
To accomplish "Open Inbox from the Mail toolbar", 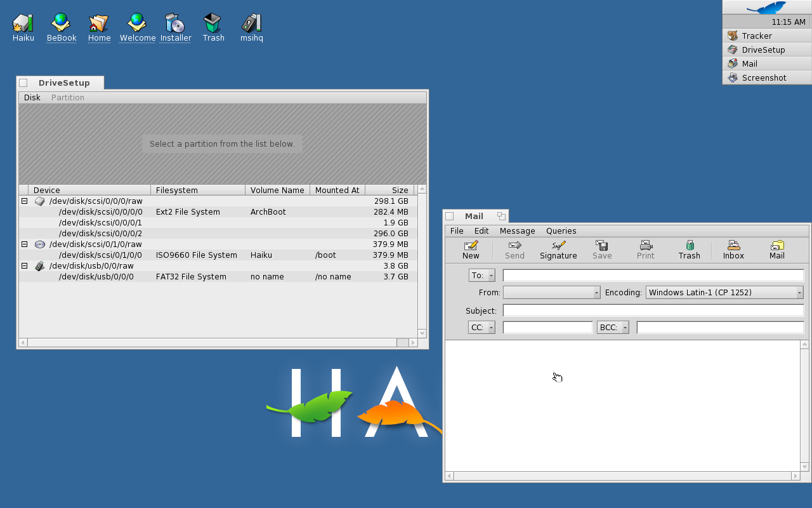I will click(x=733, y=250).
